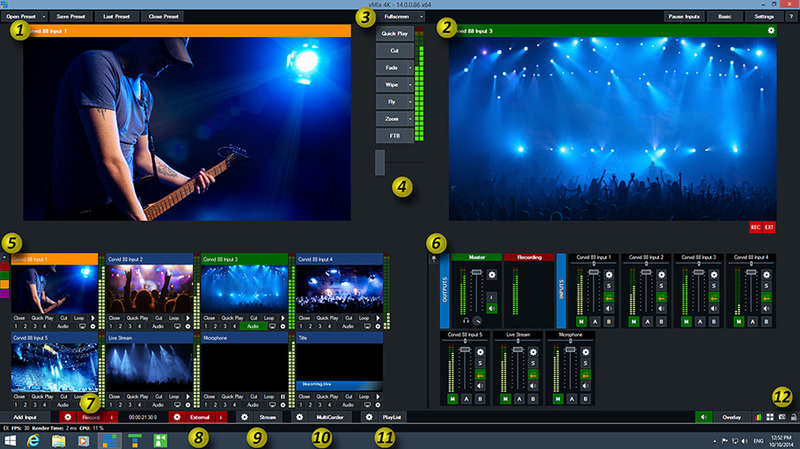
Task: Expand the Fade transition dropdown arrow
Action: point(412,67)
